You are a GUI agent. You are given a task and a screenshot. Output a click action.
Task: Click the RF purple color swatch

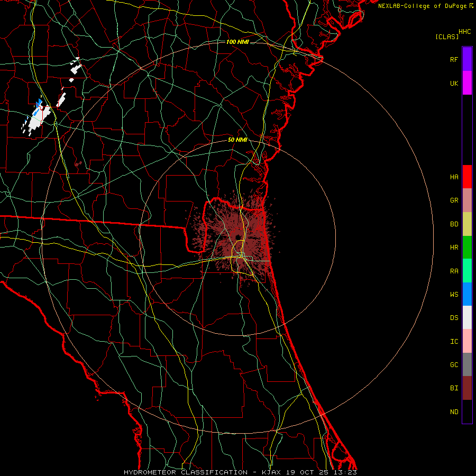(x=467, y=59)
